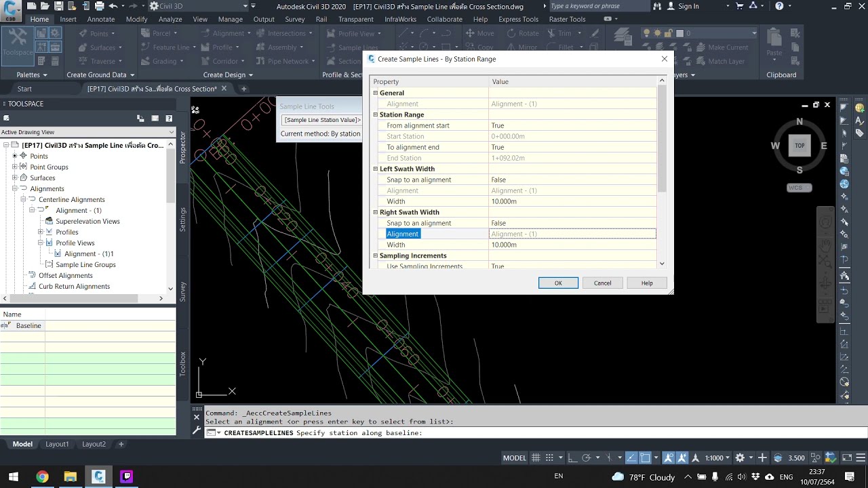This screenshot has width=868, height=488.
Task: Click Help button in the dialog
Action: [647, 283]
